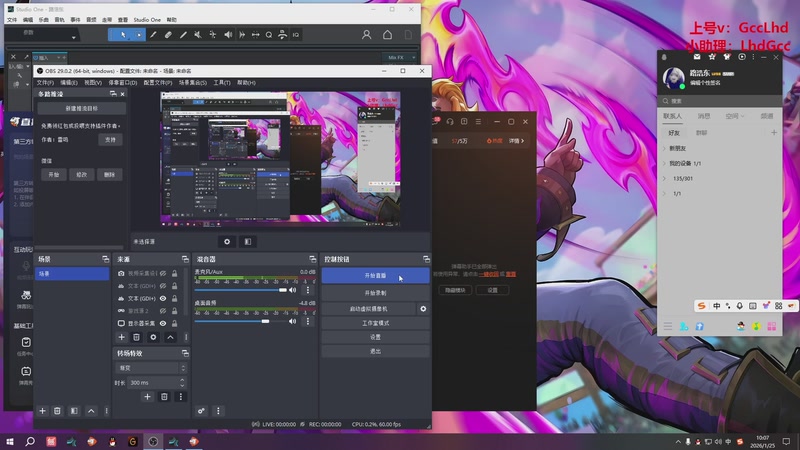Click 新建推流目标 in multi-stream panel
800x450 pixels.
(x=82, y=108)
